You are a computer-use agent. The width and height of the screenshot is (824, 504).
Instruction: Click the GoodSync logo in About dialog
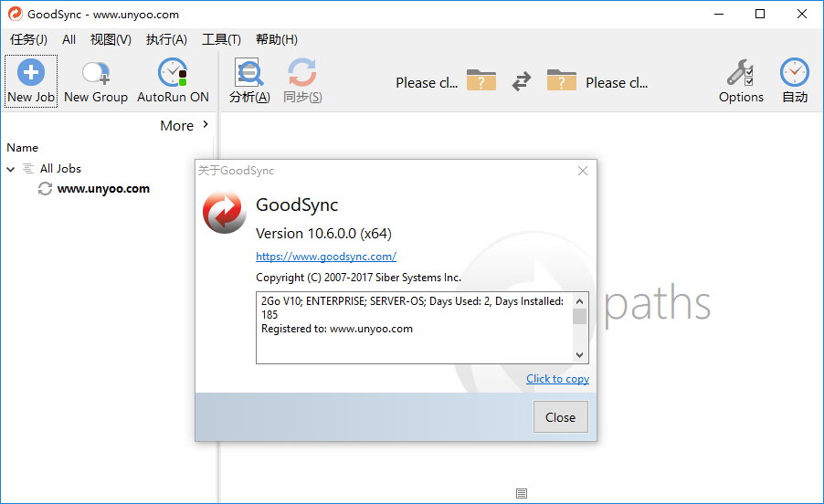coord(225,212)
